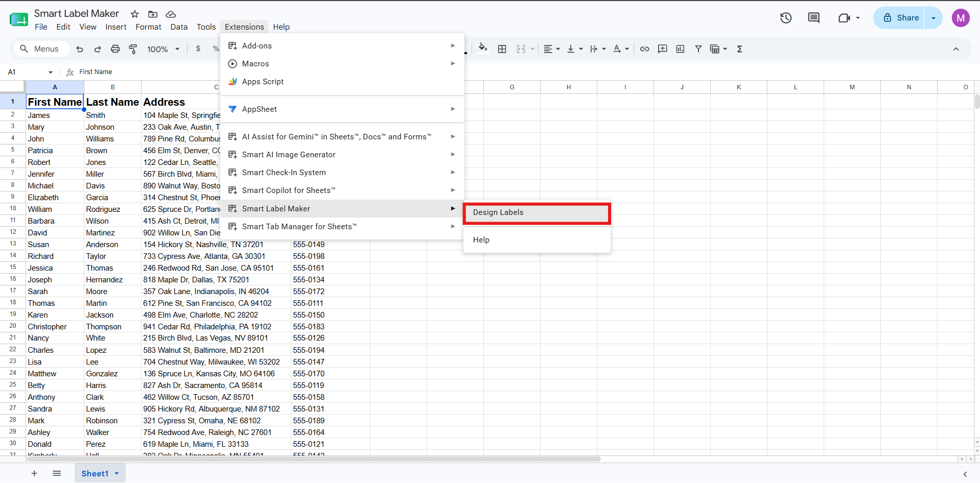Open the Format menu
This screenshot has height=483, width=980.
[148, 27]
